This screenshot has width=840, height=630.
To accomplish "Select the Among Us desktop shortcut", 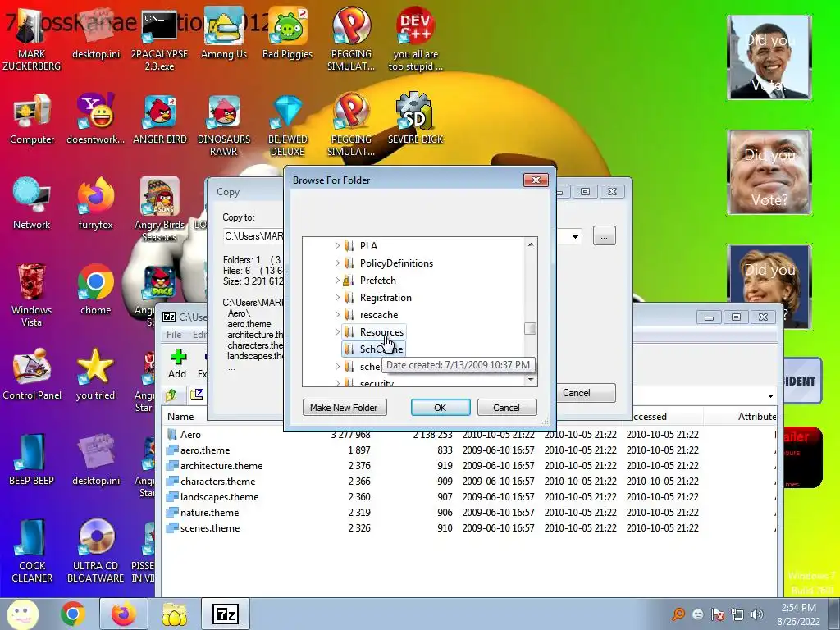I will 224,34.
